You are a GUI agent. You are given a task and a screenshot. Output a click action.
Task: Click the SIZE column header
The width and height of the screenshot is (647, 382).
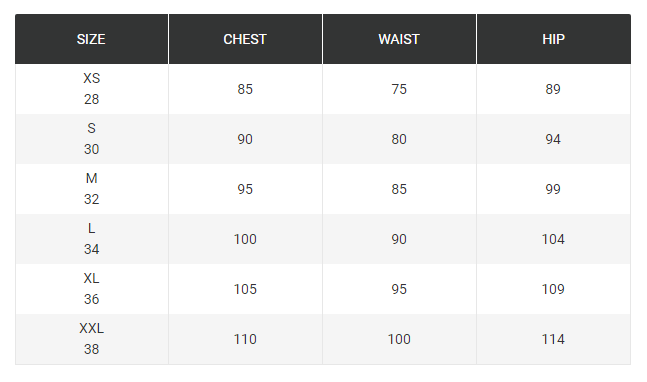91,39
